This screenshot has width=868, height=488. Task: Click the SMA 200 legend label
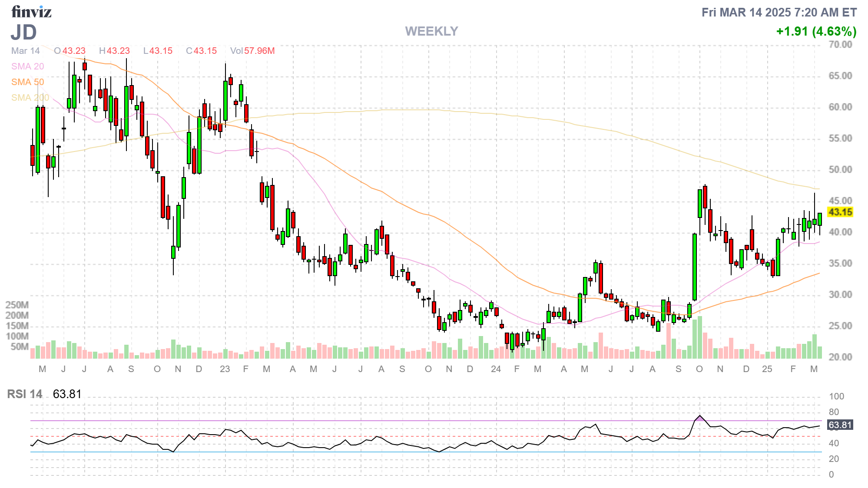30,98
